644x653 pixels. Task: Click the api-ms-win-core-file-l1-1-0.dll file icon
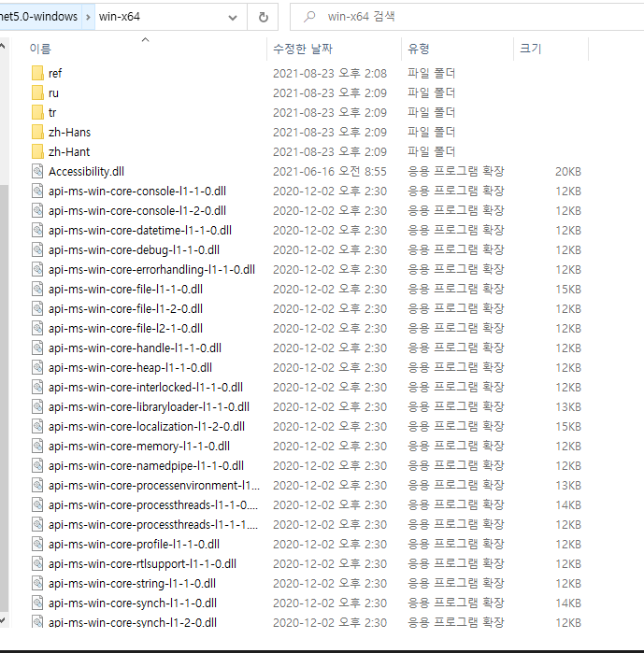(x=37, y=289)
